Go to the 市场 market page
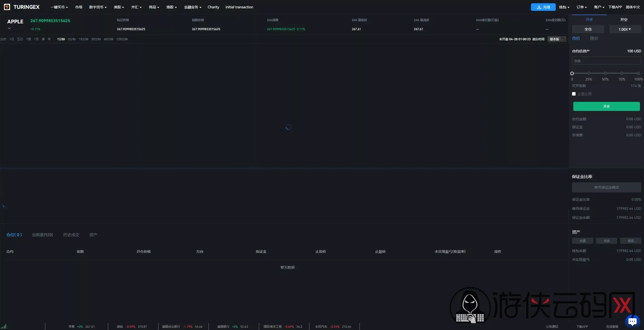The image size is (644, 330). [x=79, y=7]
